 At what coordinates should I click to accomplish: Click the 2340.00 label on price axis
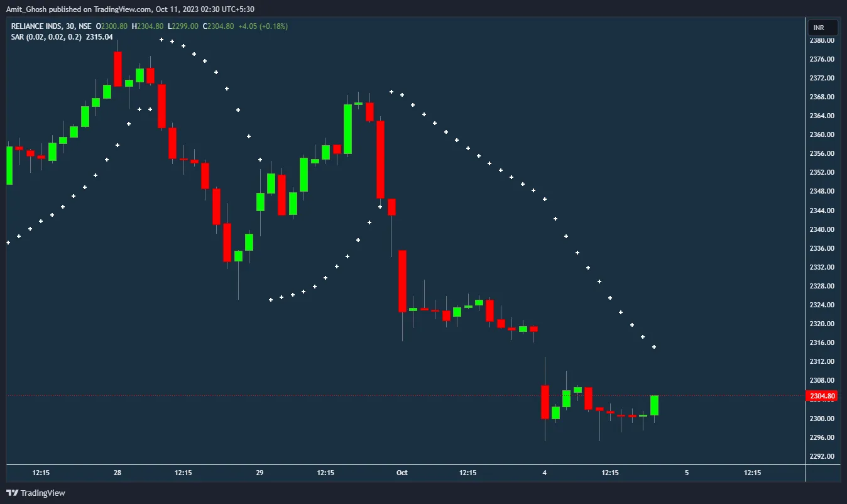coord(822,229)
